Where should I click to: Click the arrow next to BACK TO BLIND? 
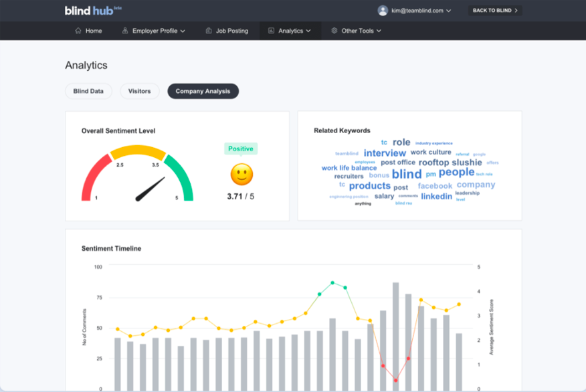516,11
